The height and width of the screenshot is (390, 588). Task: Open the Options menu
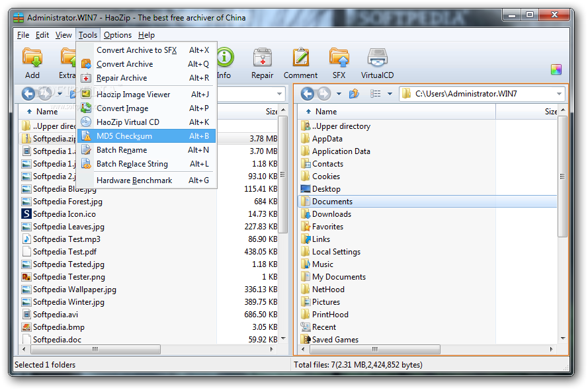click(x=117, y=35)
